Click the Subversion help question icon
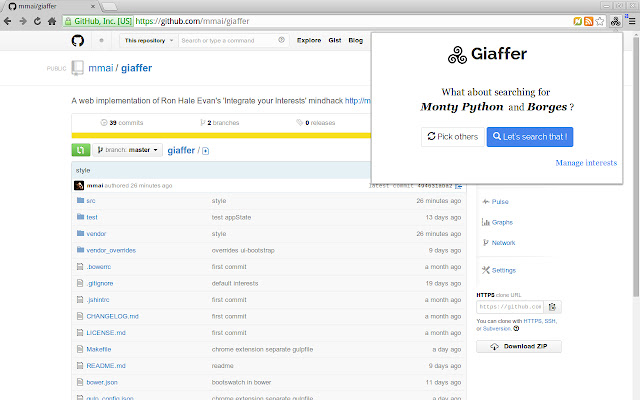 (x=516, y=329)
